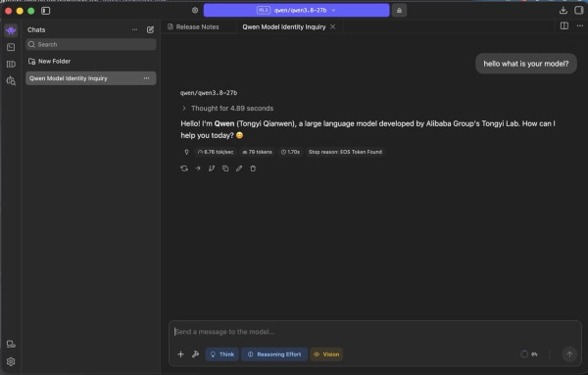Click the lightbulb icon in message stats
This screenshot has width=588, height=375.
pos(187,152)
